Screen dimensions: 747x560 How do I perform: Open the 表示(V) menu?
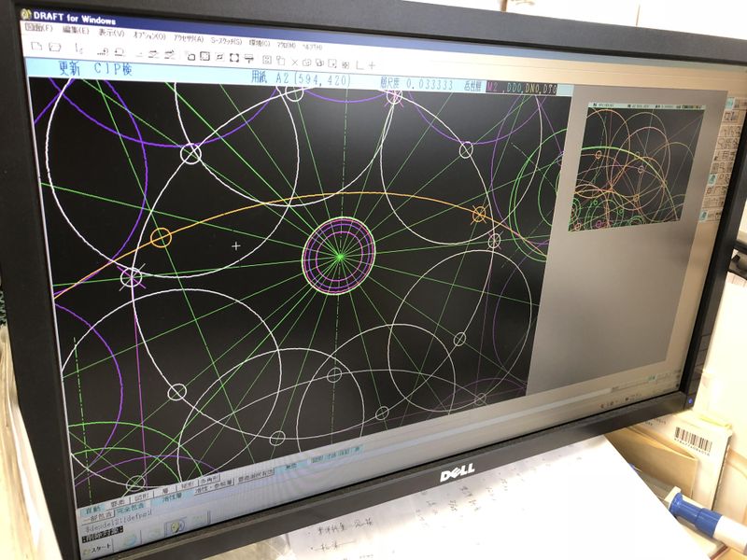point(111,34)
